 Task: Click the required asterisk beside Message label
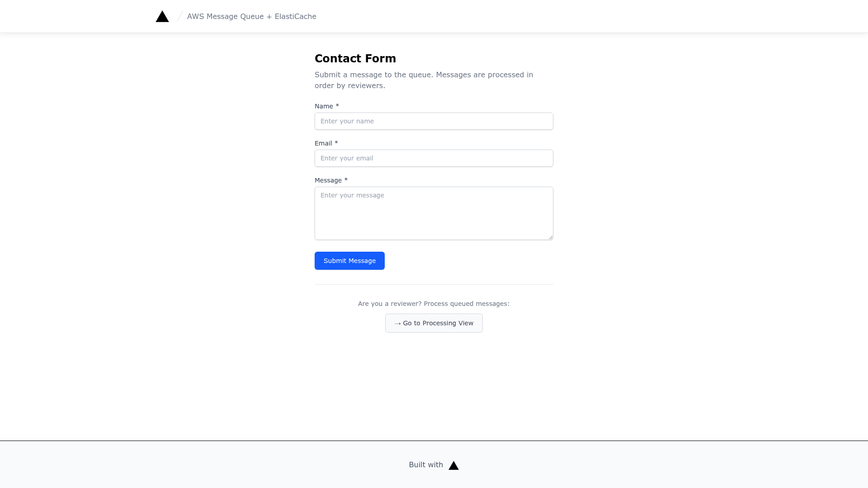346,180
